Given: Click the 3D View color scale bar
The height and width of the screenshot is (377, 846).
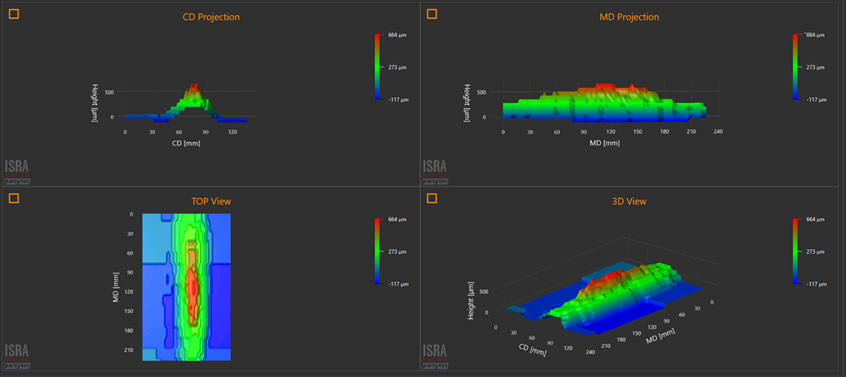Looking at the screenshot, I should coord(796,251).
